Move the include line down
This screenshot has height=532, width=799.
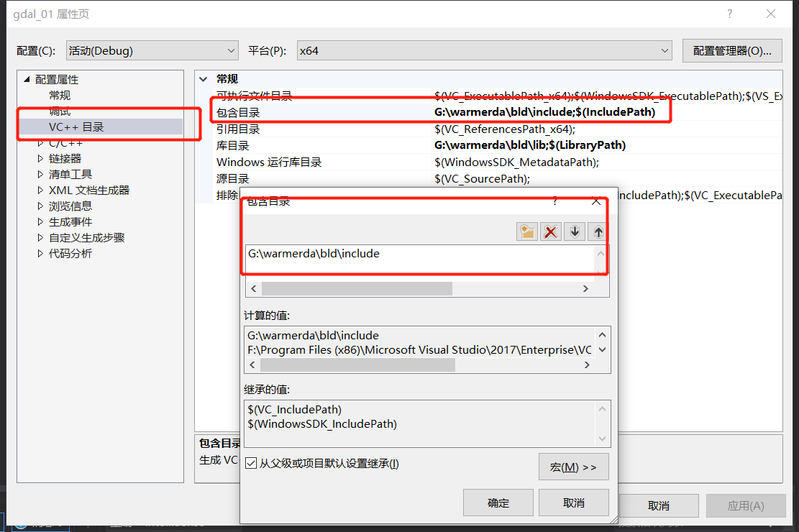(575, 232)
